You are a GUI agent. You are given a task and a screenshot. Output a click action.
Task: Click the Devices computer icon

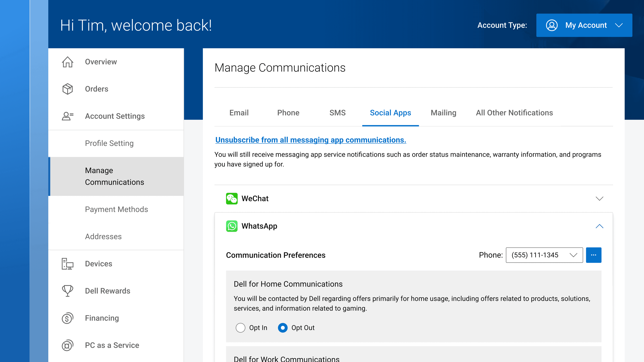coord(67,264)
